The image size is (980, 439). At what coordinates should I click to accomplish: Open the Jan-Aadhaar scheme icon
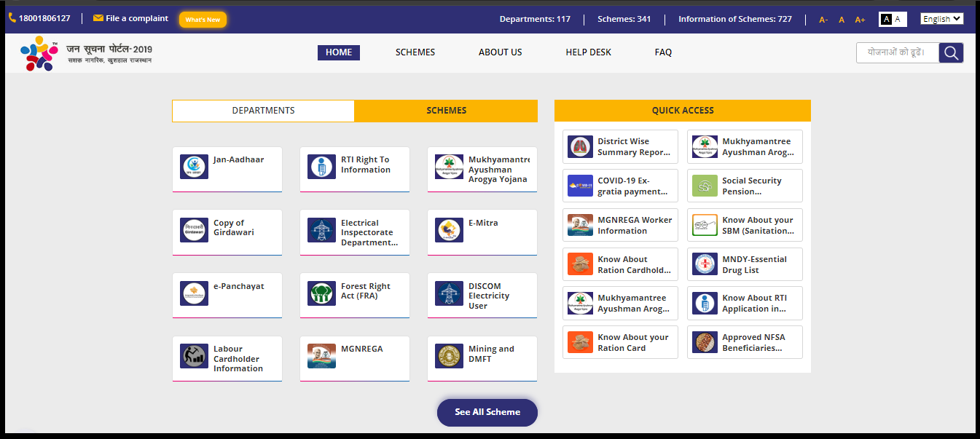195,167
